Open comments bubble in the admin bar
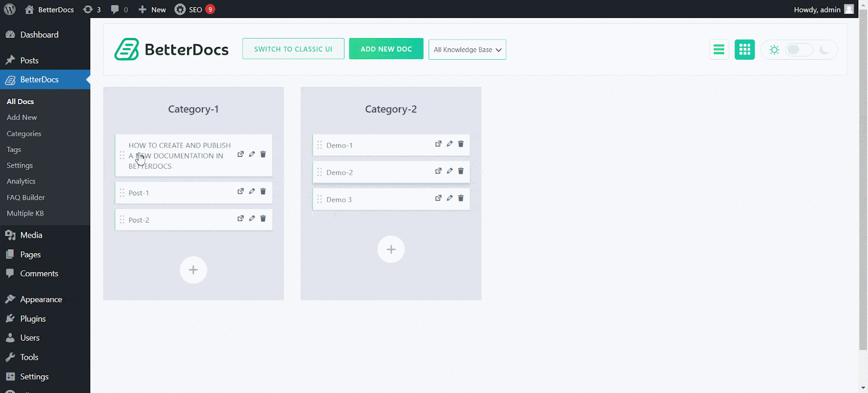Screen dimensions: 868x393 119,9
